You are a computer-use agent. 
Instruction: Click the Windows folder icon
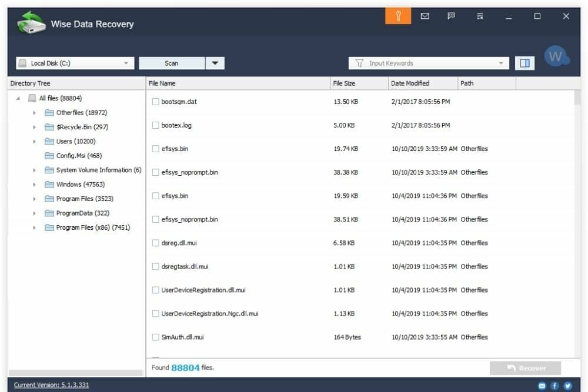tap(49, 185)
